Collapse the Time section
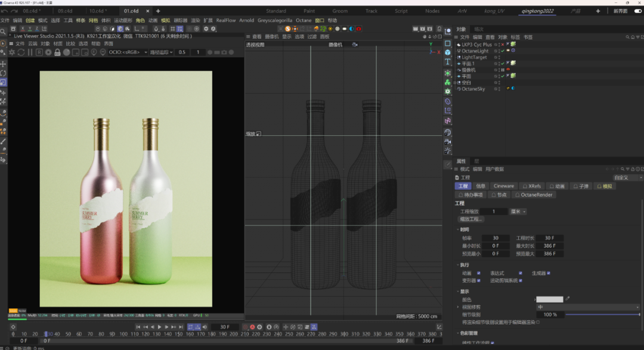 tap(458, 230)
